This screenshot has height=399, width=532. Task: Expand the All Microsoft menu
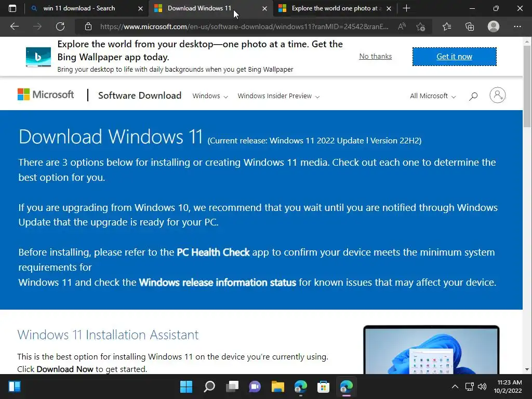coord(433,96)
